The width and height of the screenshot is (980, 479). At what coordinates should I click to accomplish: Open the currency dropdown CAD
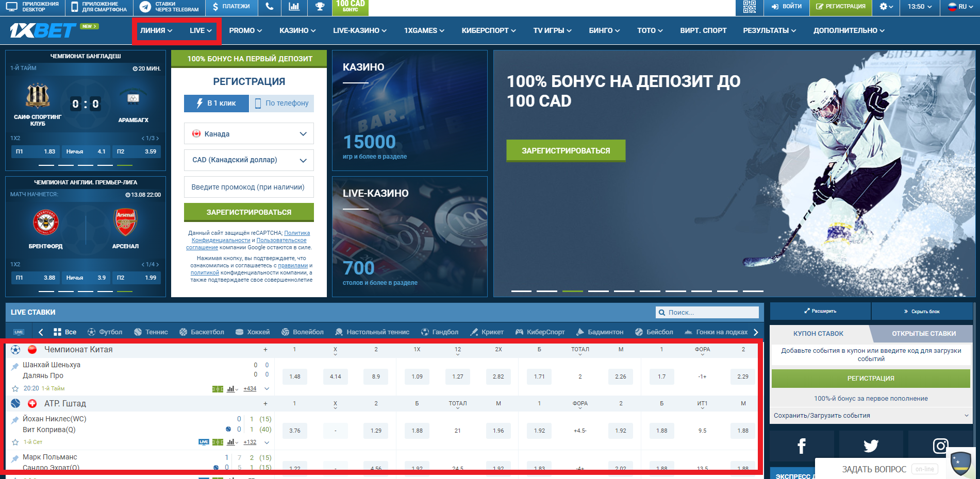coord(249,160)
